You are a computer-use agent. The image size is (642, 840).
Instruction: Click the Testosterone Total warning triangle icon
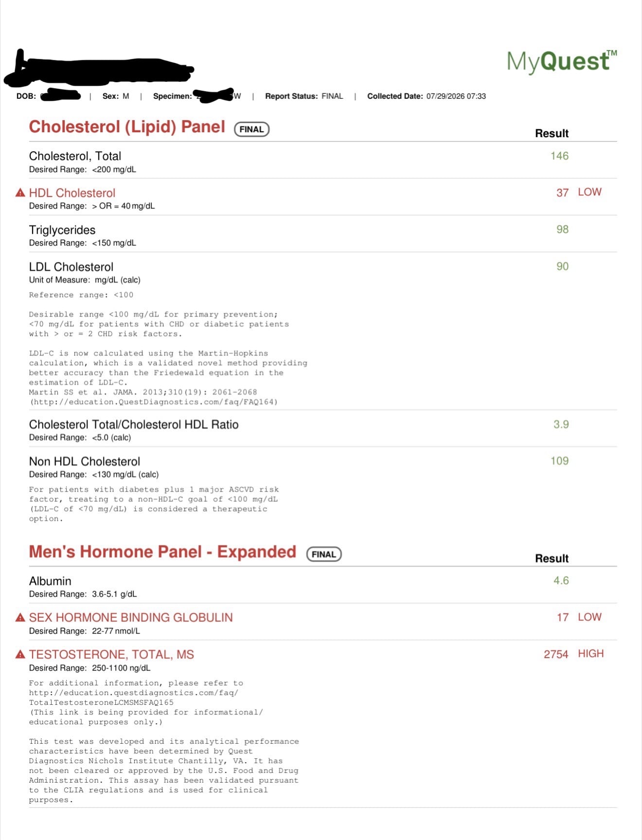point(20,655)
